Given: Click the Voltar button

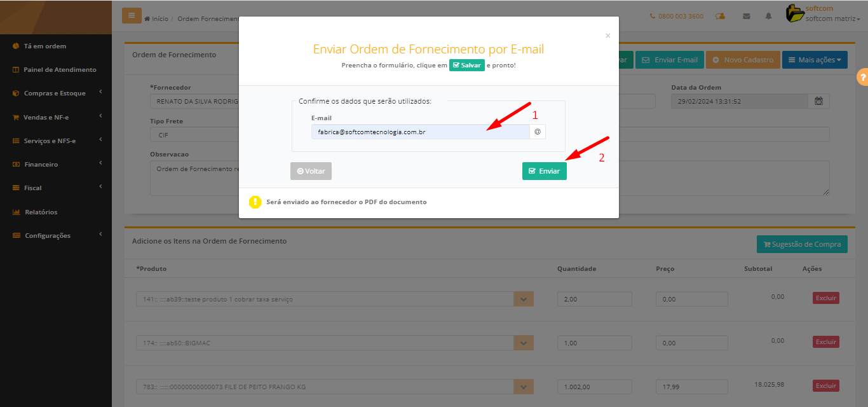Looking at the screenshot, I should (311, 171).
